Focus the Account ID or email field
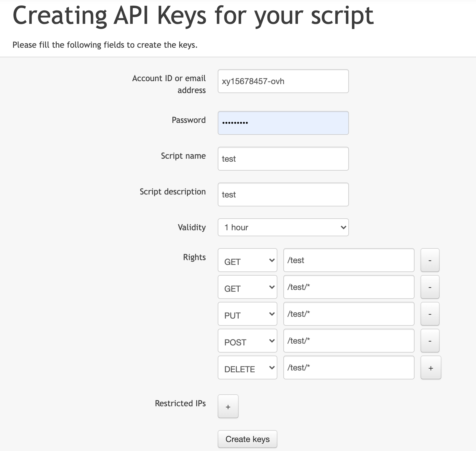Viewport: 476px width, 451px height. (x=283, y=81)
